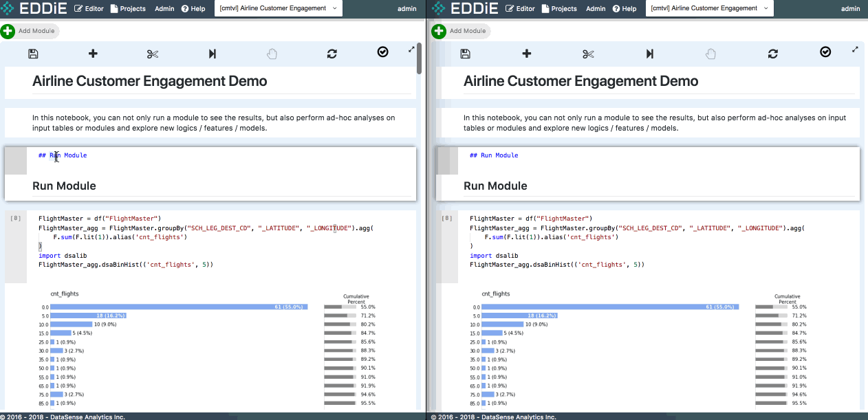
Task: Click the Add Module button in right pane
Action: click(x=461, y=31)
